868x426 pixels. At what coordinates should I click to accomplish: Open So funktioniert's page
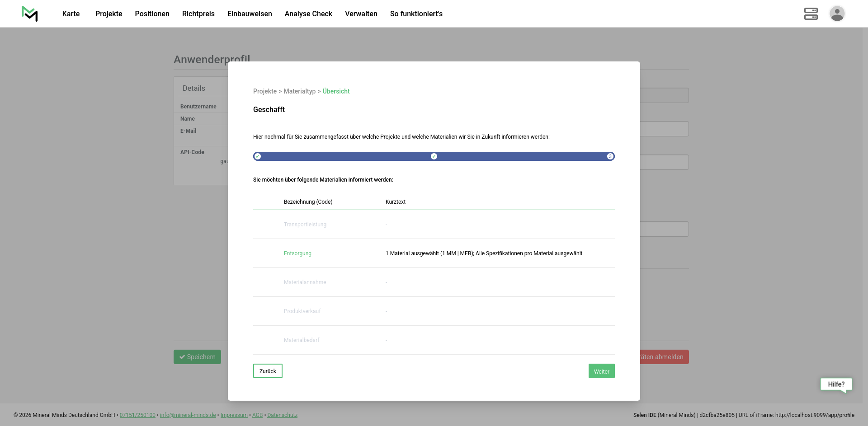coord(416,14)
